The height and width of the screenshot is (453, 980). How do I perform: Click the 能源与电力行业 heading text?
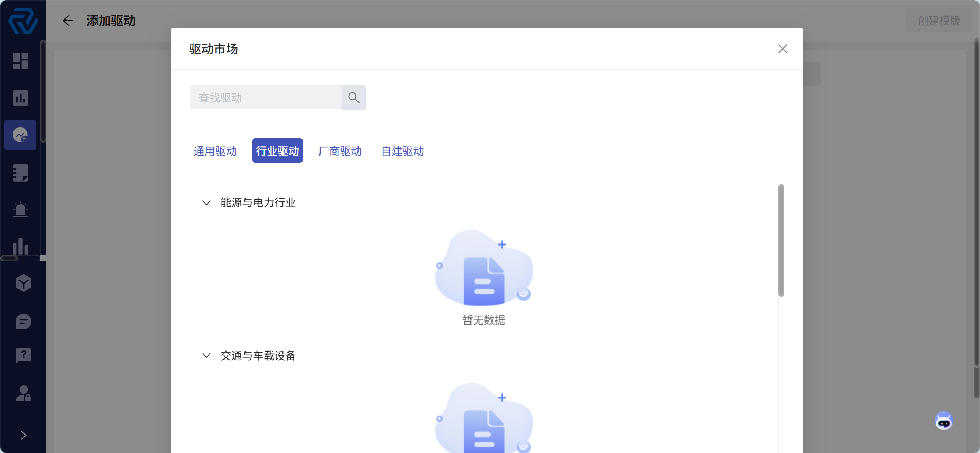coord(258,203)
